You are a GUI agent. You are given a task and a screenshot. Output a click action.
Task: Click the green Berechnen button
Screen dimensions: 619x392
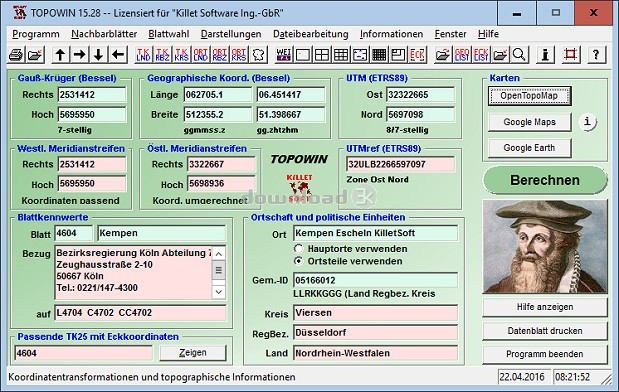tap(545, 180)
